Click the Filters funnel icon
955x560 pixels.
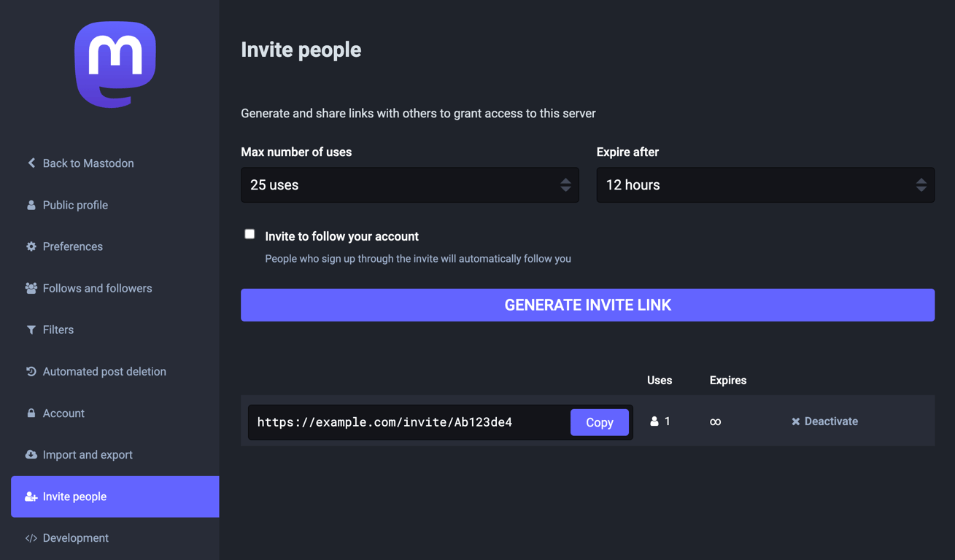coord(30,330)
